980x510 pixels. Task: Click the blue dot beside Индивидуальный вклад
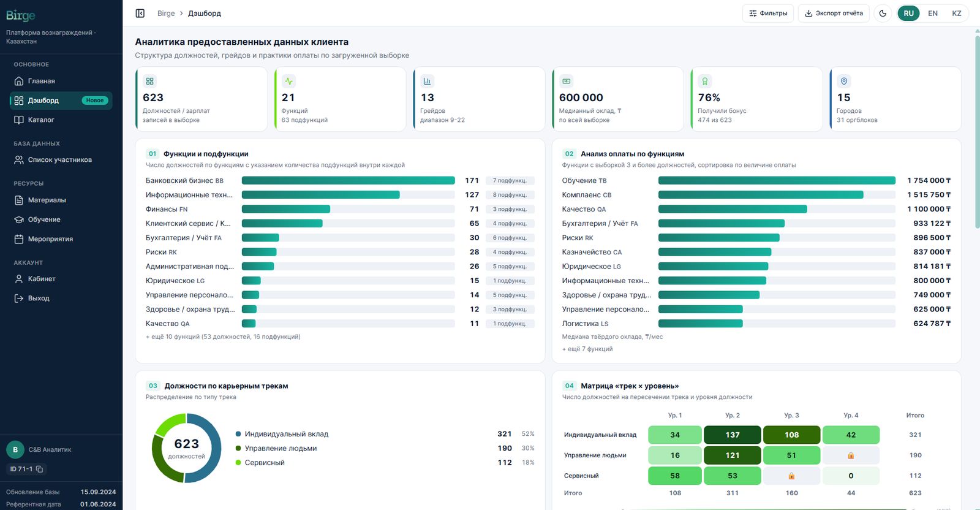click(x=238, y=434)
